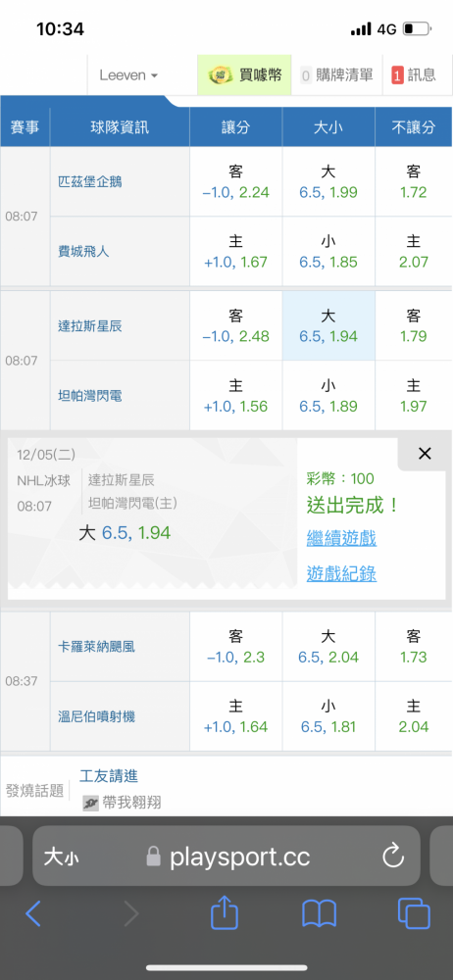This screenshot has width=453, height=980.
Task: Open the 工友請進 hot topic
Action: pos(109,776)
